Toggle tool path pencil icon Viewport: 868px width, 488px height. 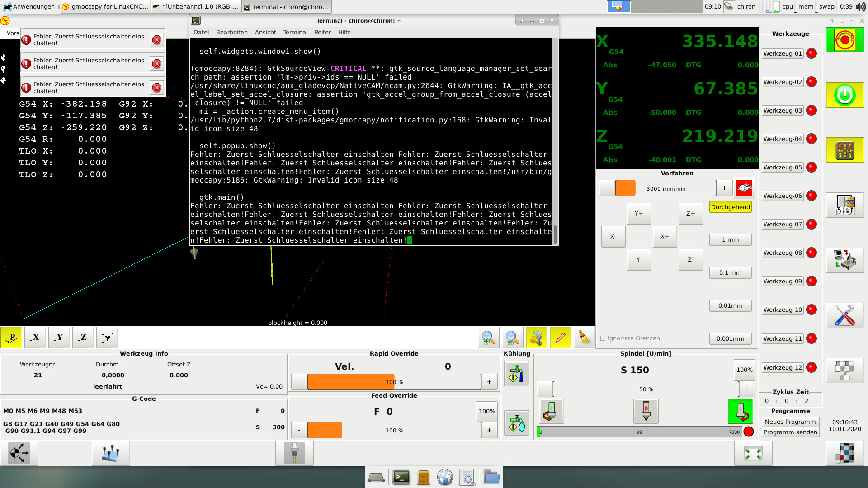(561, 338)
